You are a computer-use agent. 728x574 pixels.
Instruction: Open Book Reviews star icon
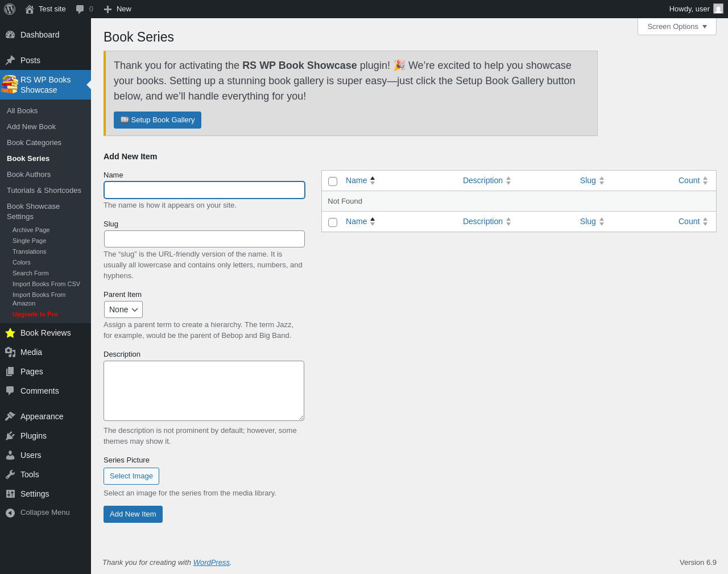tap(10, 333)
